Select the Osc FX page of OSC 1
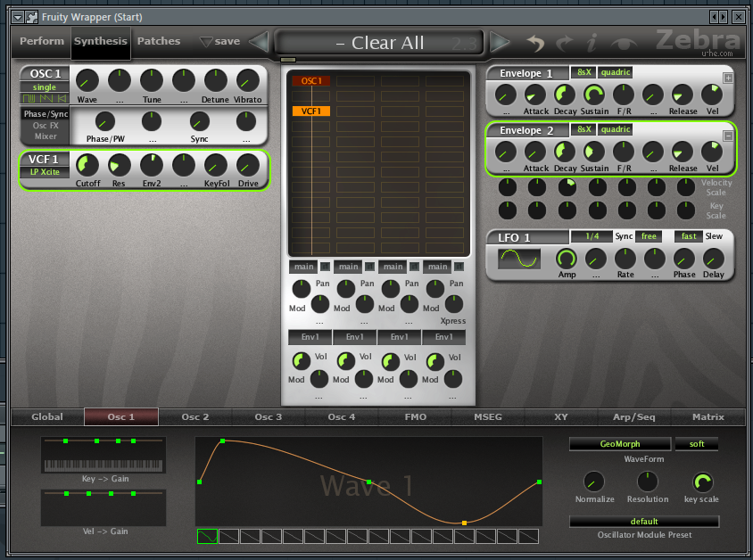This screenshot has width=753, height=560. click(46, 126)
